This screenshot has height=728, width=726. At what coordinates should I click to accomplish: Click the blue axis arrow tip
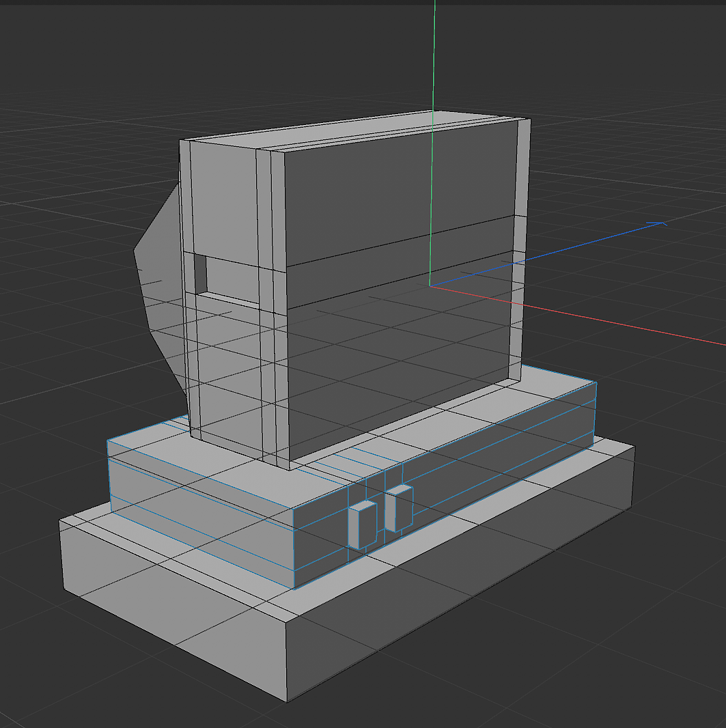[x=658, y=224]
